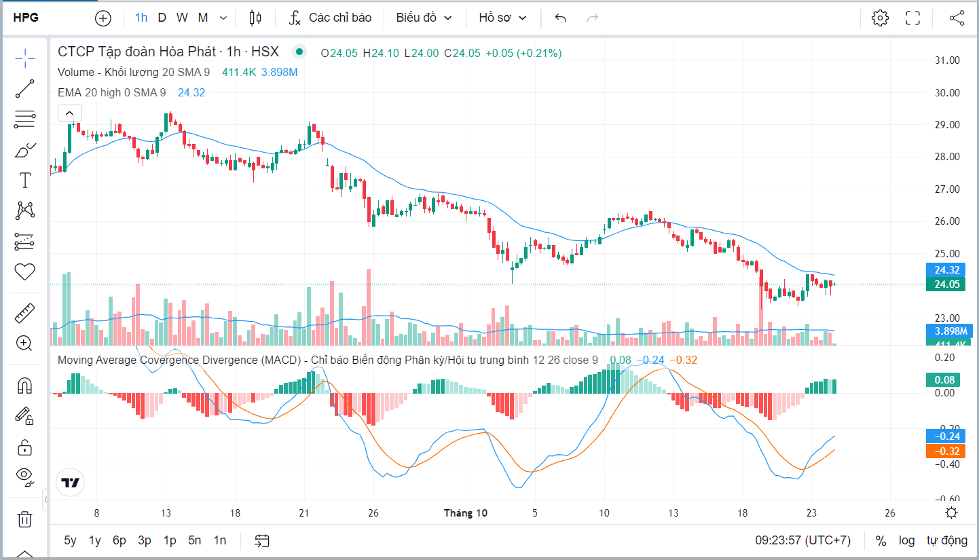Select the crosshair cursor tool
This screenshot has height=560, width=979.
[x=24, y=58]
